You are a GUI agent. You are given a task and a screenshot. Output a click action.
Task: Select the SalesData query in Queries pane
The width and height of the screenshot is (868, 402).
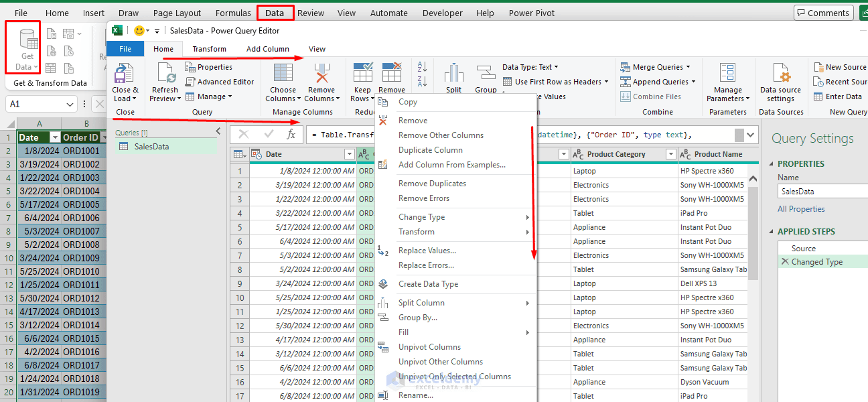click(x=165, y=146)
